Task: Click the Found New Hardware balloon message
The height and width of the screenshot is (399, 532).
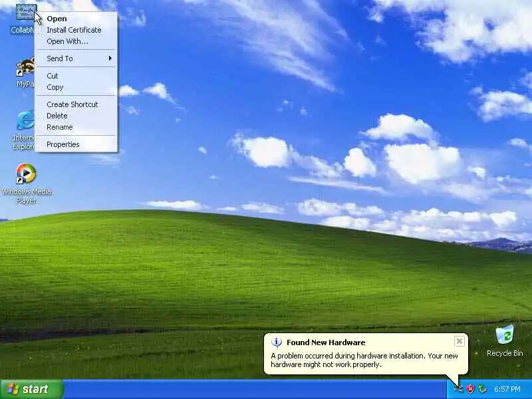Action: pos(364,360)
